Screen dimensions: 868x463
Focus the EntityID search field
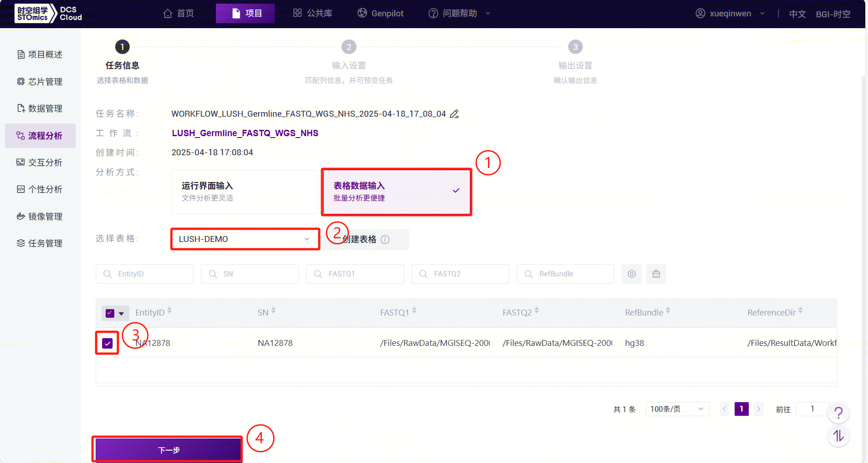point(145,274)
